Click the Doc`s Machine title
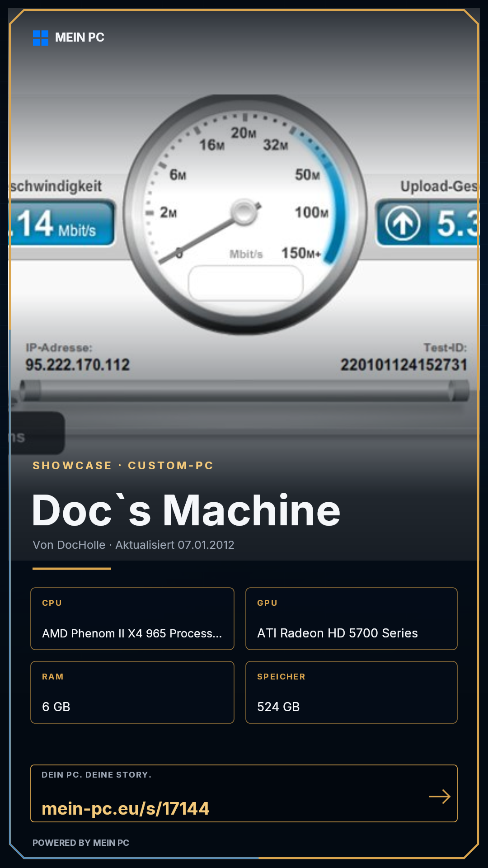 [186, 510]
